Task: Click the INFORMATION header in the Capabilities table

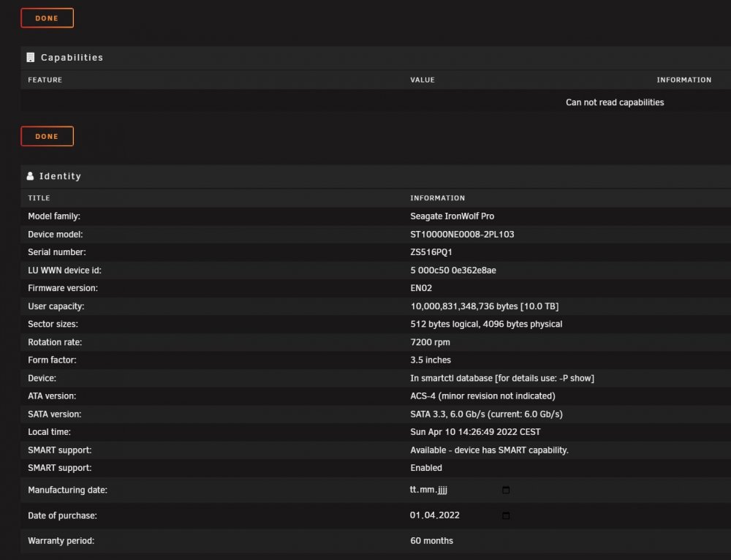Action: 684,80
